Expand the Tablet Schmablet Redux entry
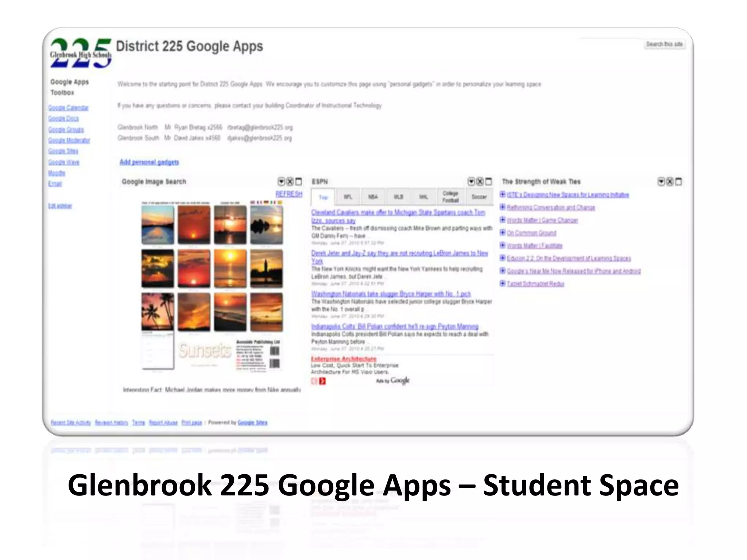The height and width of the screenshot is (560, 747). tap(503, 283)
